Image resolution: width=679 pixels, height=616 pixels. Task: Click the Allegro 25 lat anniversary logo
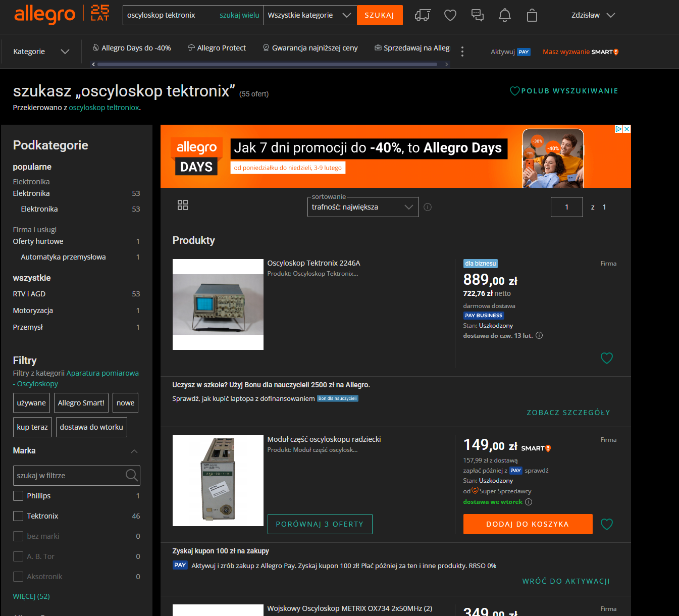[100, 13]
